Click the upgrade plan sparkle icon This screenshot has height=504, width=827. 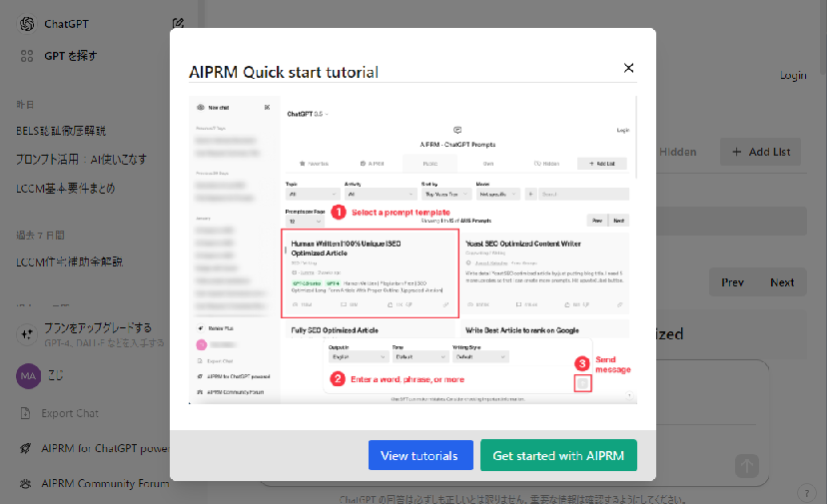click(26, 334)
